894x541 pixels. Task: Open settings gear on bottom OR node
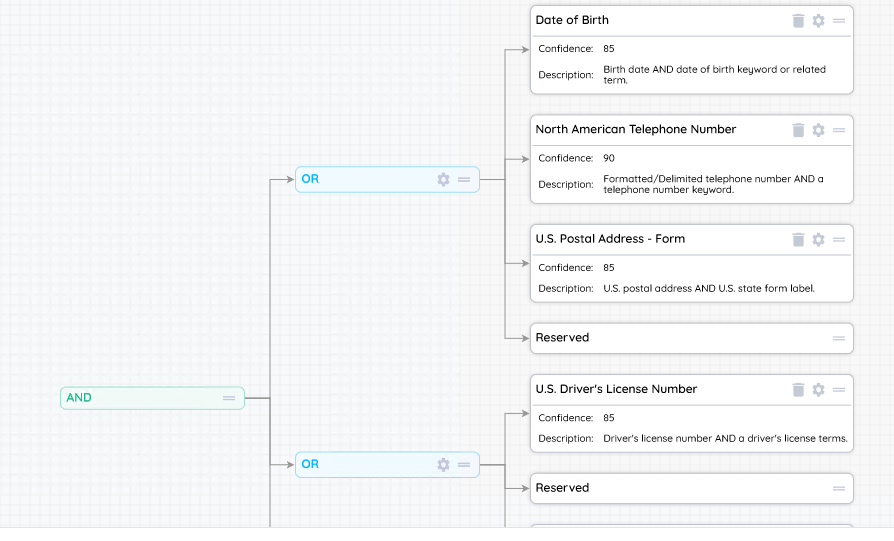(444, 465)
